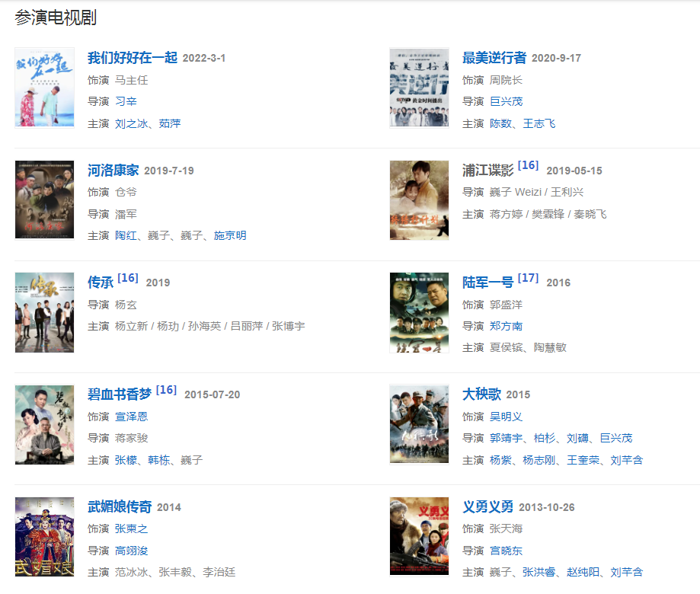Open the 传承 poster thumbnail

[x=44, y=312]
